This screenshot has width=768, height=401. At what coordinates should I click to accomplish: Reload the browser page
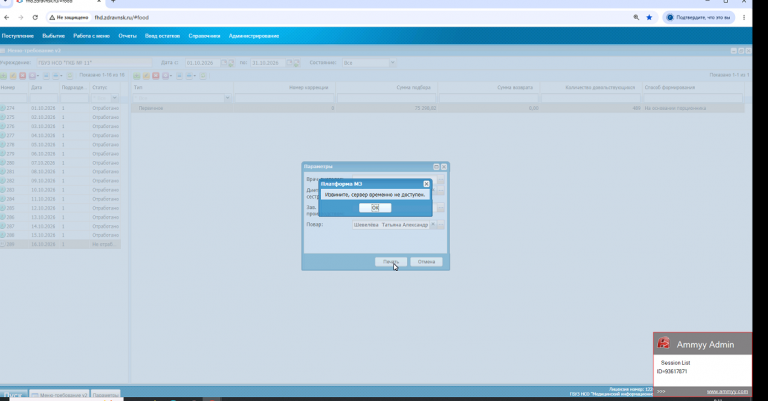coord(35,17)
